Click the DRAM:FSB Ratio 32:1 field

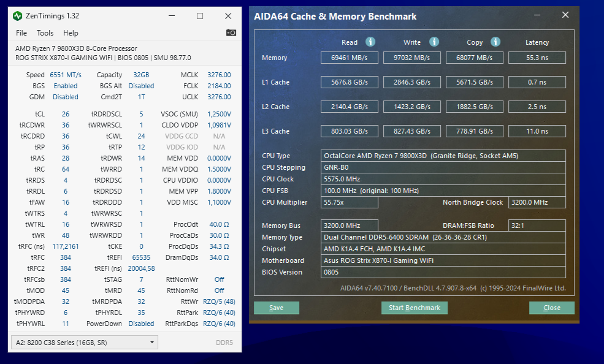[537, 226]
